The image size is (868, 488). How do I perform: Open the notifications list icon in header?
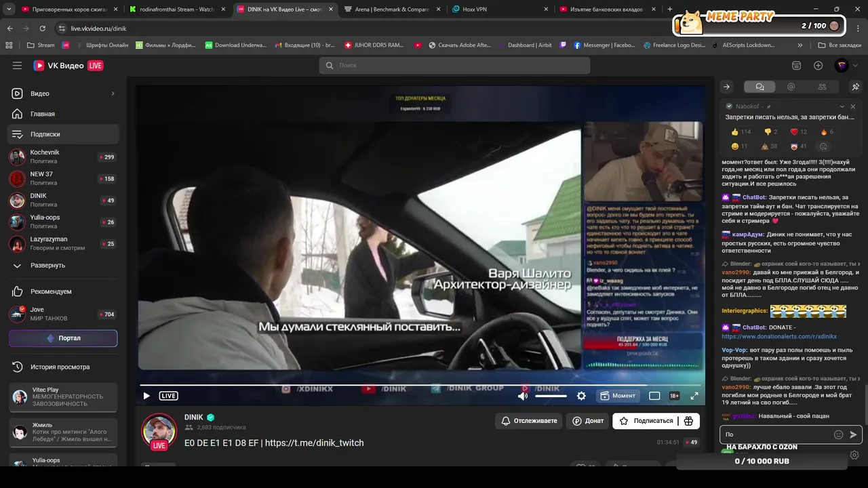pos(796,66)
